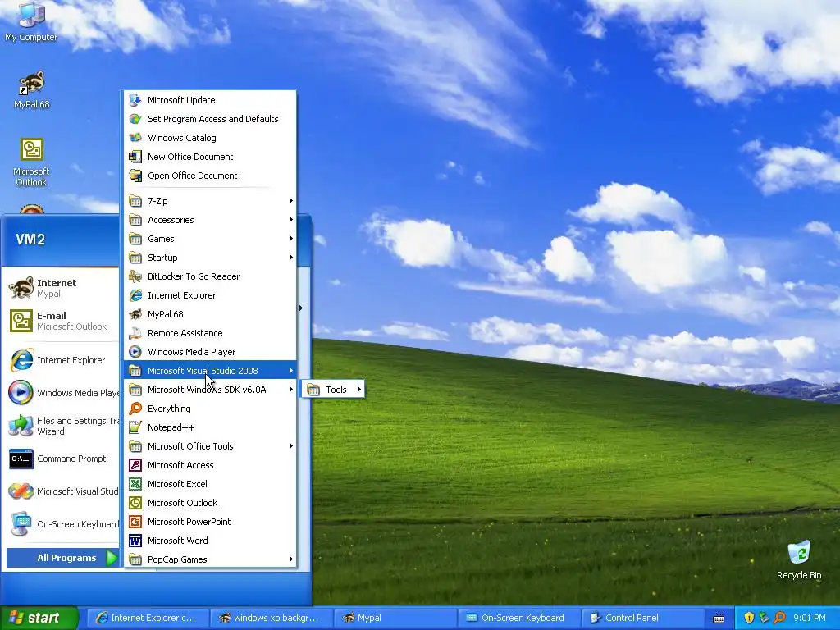
Task: Expand Microsoft Windows SDK v6.0A folder
Action: pos(210,390)
